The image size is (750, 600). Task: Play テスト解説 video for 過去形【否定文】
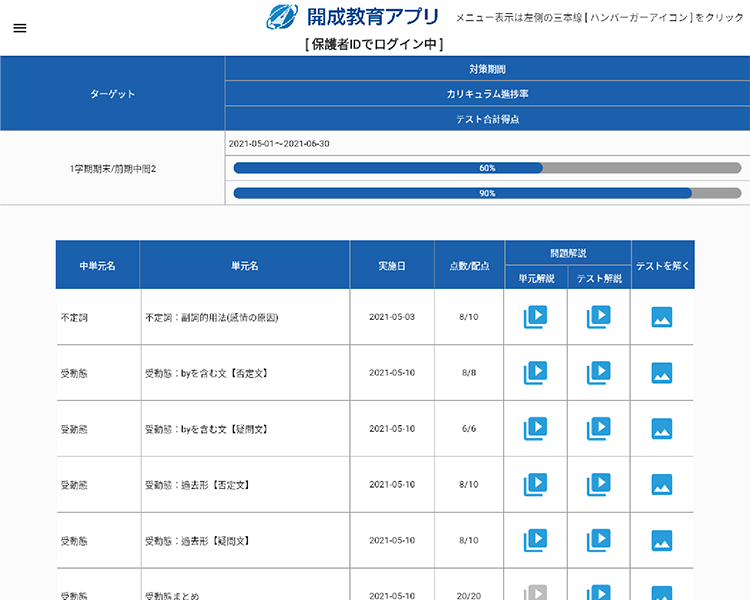598,485
